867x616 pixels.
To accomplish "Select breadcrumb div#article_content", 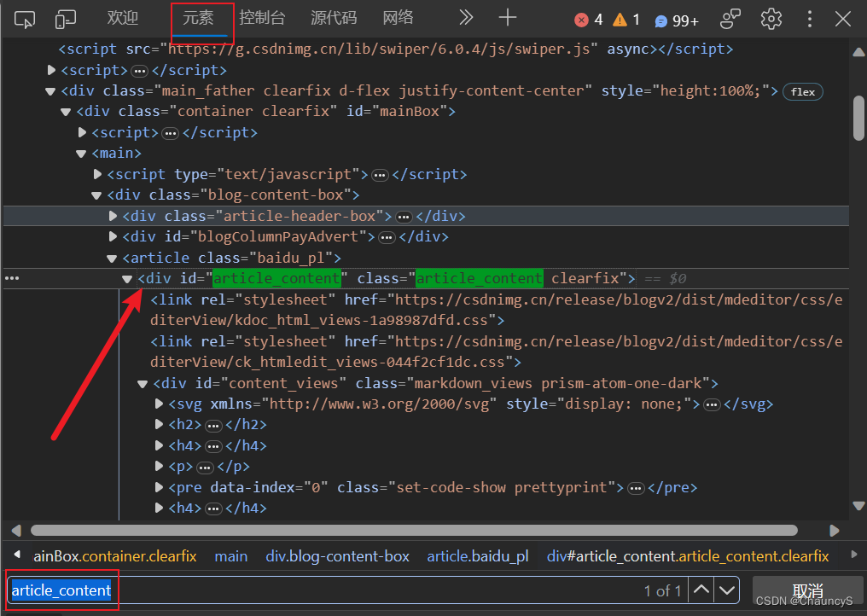I will point(688,556).
